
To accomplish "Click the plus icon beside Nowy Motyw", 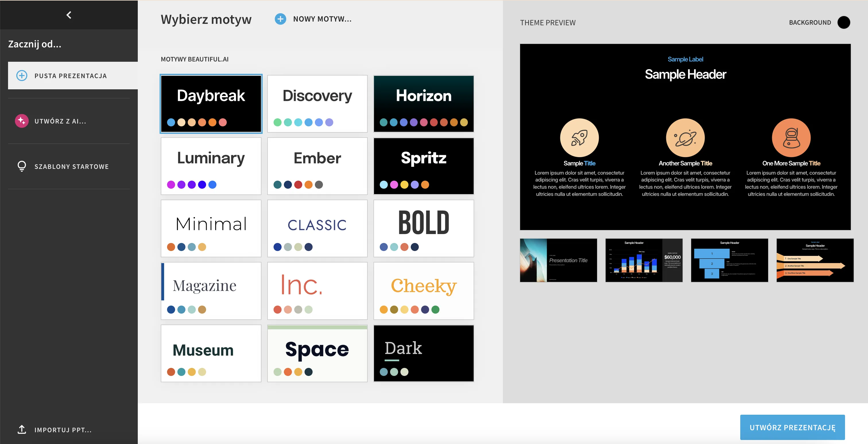I will point(280,19).
